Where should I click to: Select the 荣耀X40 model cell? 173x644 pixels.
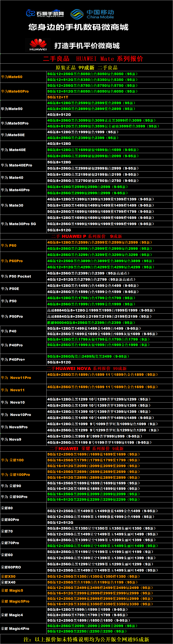click(23, 582)
